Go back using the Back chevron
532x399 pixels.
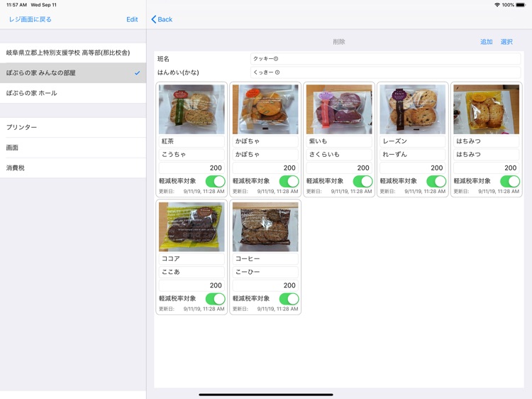click(162, 19)
